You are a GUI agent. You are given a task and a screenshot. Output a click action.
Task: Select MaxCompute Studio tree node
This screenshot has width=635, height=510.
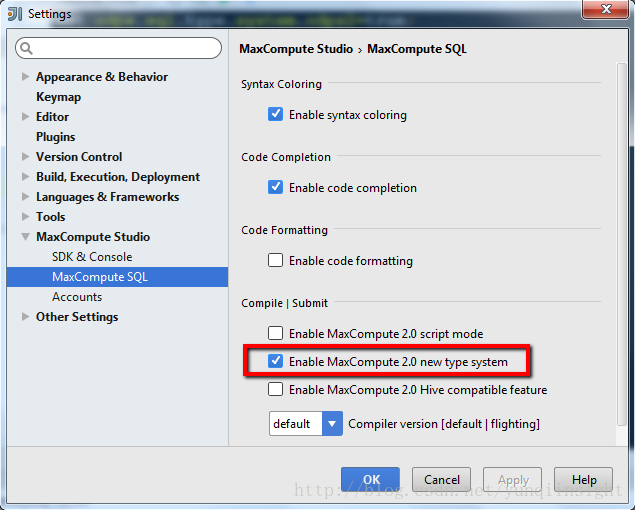coord(93,237)
